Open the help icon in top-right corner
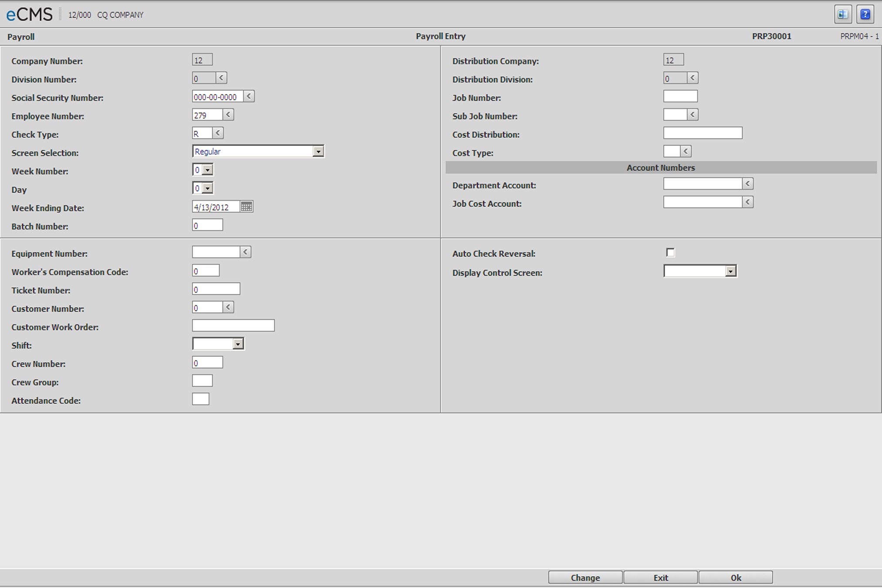The width and height of the screenshot is (882, 588). pyautogui.click(x=865, y=14)
